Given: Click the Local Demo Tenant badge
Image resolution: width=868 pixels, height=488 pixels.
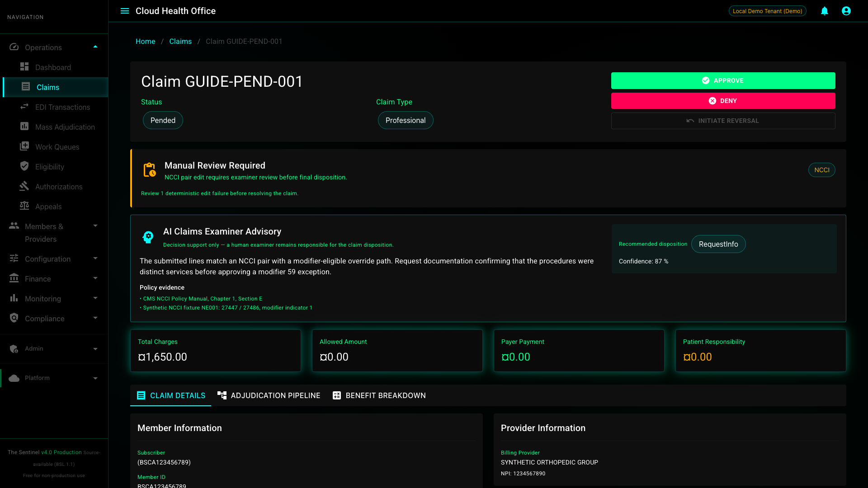Looking at the screenshot, I should (x=767, y=11).
